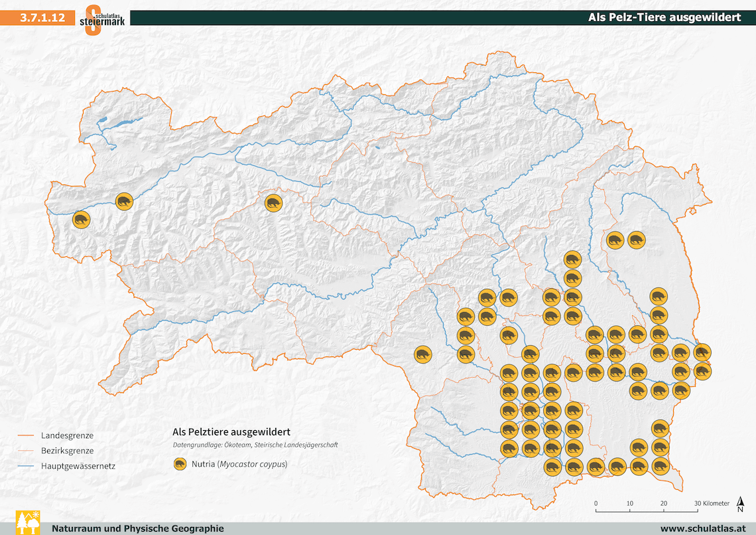Click the nutria icon in the legend
This screenshot has width=756, height=535.
pyautogui.click(x=180, y=464)
